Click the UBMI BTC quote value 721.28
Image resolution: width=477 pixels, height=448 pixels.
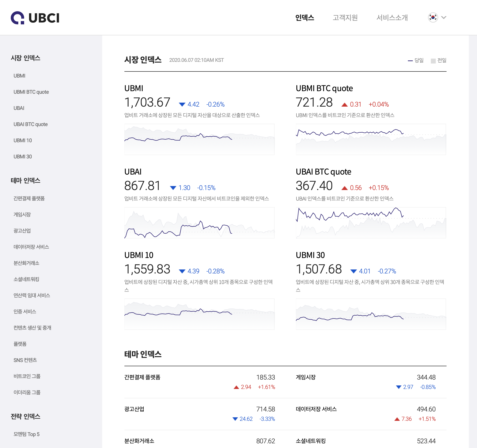[314, 102]
